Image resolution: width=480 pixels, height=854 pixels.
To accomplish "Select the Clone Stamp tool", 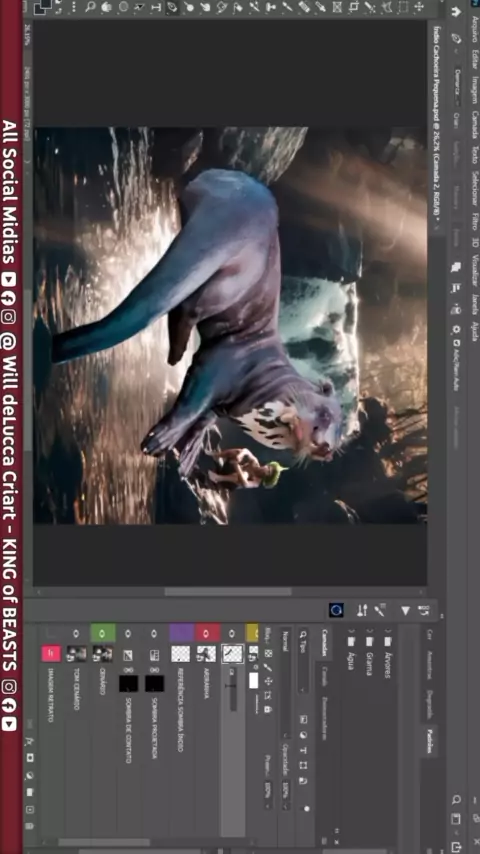I will tap(270, 8).
